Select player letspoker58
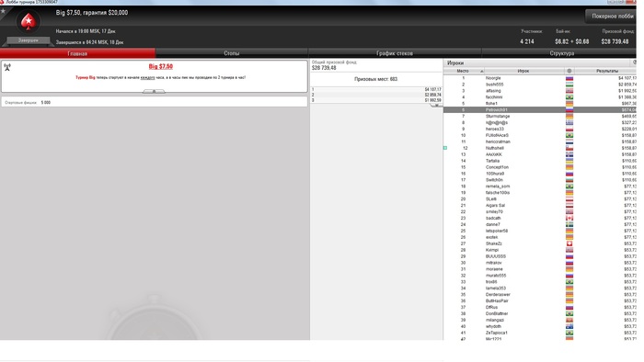The height and width of the screenshot is (362, 644). pyautogui.click(x=497, y=231)
